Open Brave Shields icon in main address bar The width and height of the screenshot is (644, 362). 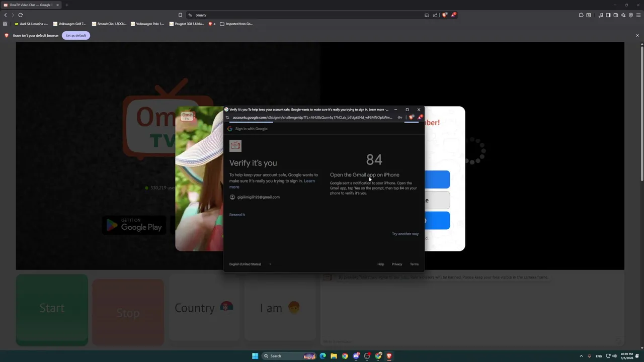coord(444,15)
